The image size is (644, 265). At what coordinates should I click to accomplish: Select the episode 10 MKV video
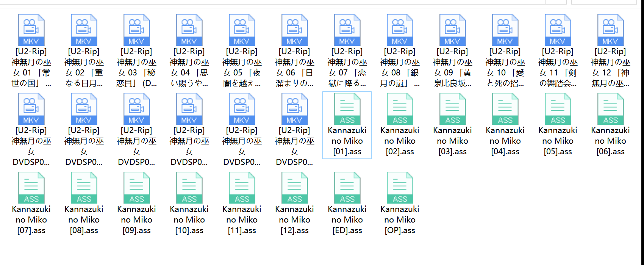coord(505,30)
